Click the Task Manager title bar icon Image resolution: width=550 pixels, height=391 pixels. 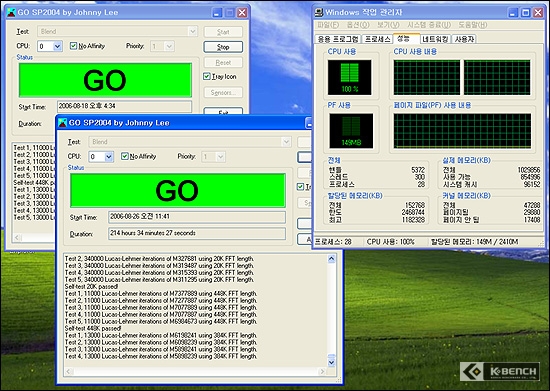point(319,13)
